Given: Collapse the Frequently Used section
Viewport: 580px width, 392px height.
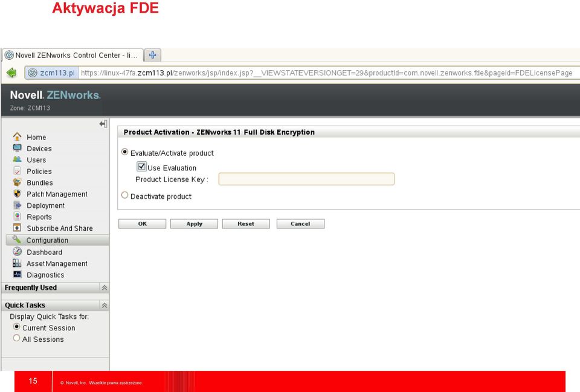Looking at the screenshot, I should pyautogui.click(x=105, y=288).
